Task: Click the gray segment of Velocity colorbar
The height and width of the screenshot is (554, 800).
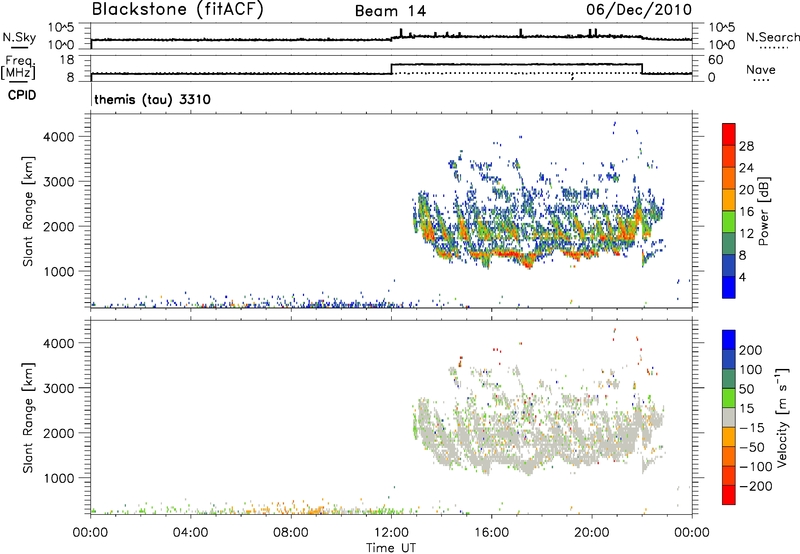Action: (729, 417)
